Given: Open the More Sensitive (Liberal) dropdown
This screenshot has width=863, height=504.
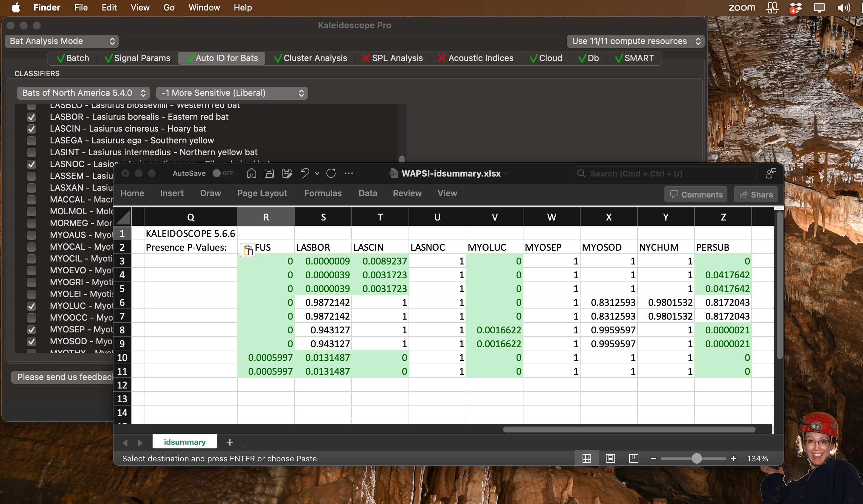Looking at the screenshot, I should click(232, 93).
